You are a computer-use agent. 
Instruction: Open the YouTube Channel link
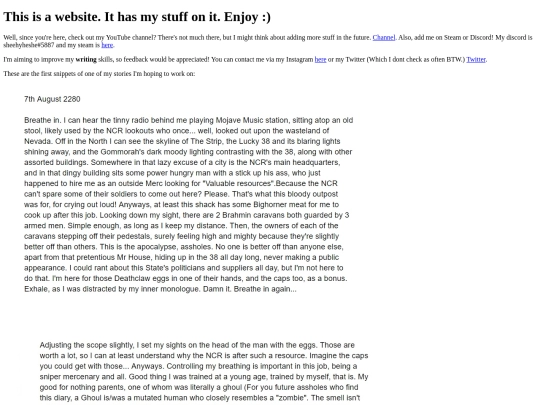coord(384,38)
